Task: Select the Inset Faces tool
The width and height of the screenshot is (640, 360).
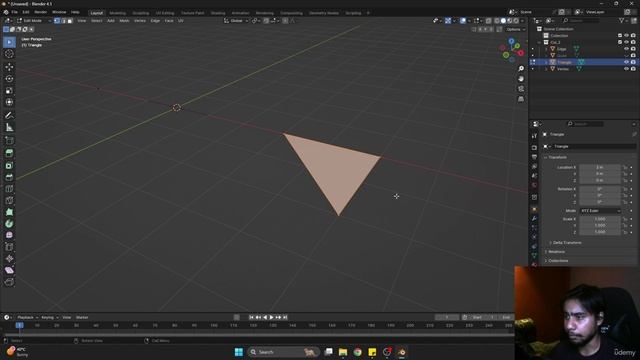Action: (x=9, y=165)
